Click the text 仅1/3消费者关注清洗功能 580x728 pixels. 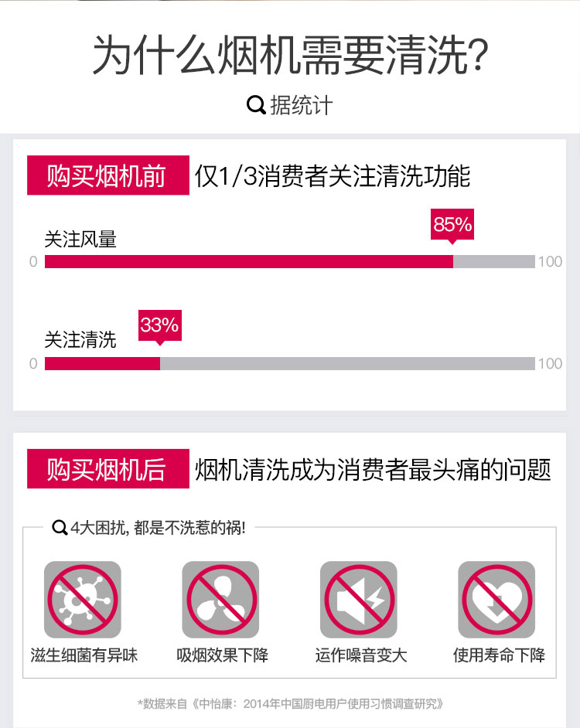click(x=333, y=176)
